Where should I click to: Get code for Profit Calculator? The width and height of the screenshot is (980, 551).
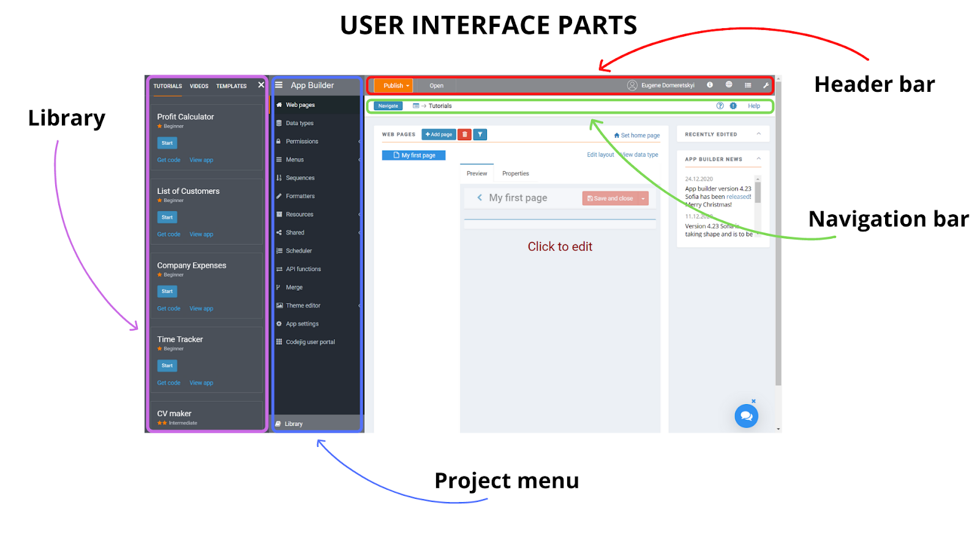click(168, 160)
